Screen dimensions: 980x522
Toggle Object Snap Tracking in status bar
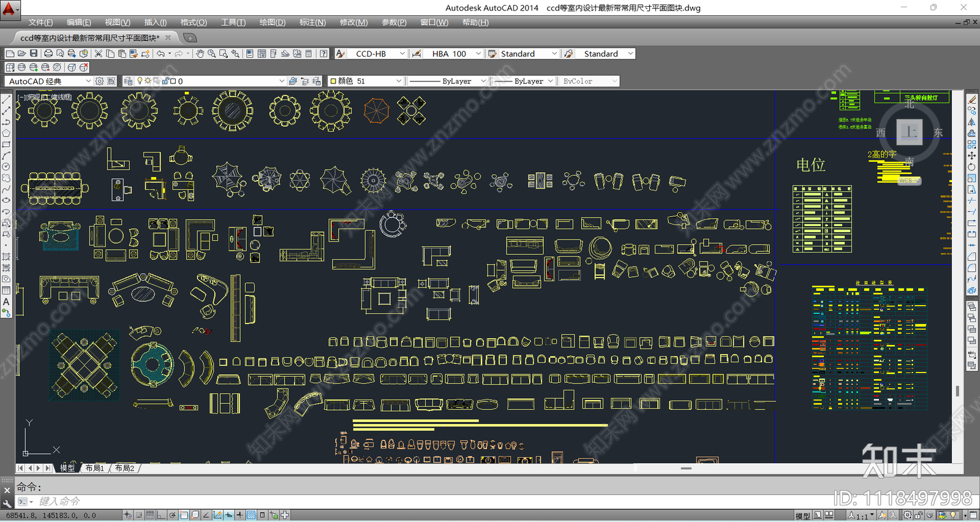(206, 515)
